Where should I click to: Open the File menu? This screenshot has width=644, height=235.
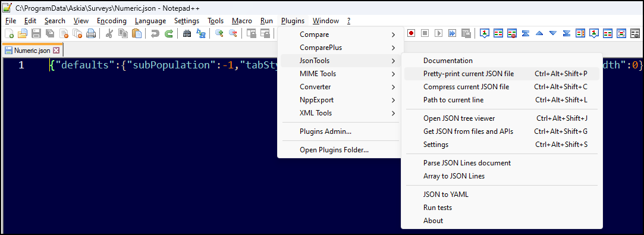[x=11, y=21]
